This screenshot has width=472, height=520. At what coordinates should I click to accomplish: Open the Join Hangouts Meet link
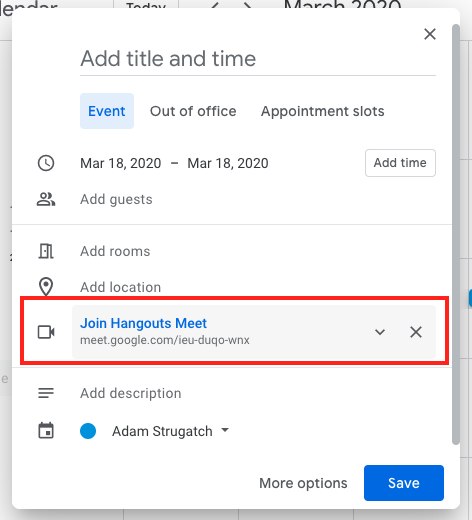coord(143,323)
